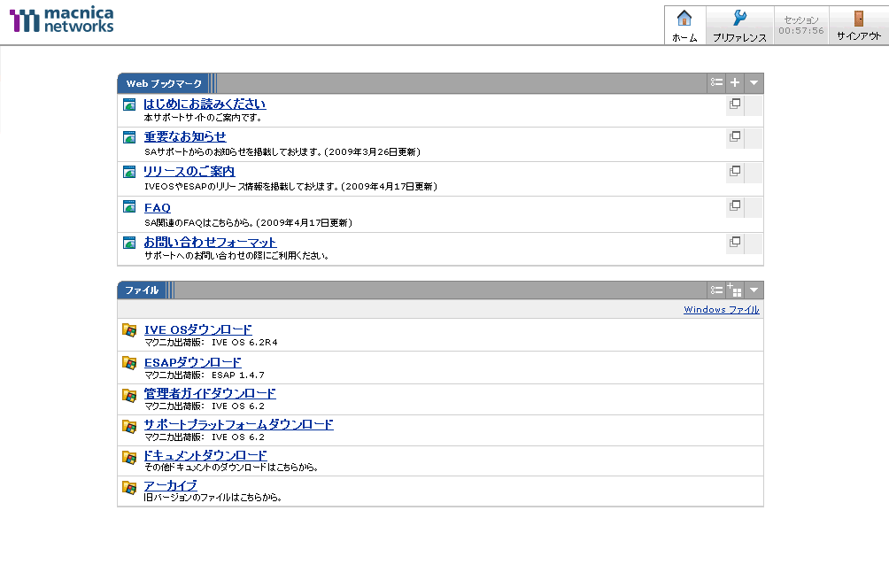Click list options icon in Files panel header
Screen dimensions: 889x588
(x=716, y=290)
